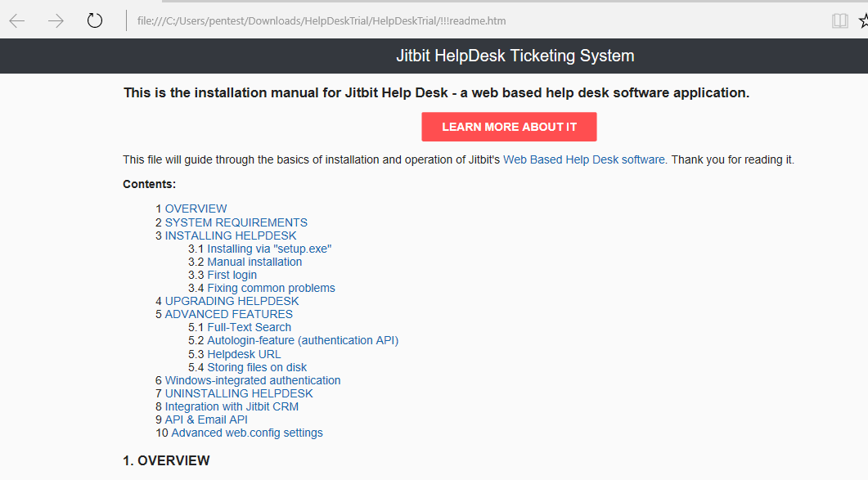Open the Full-Text Search link
868x480 pixels.
pyautogui.click(x=249, y=327)
